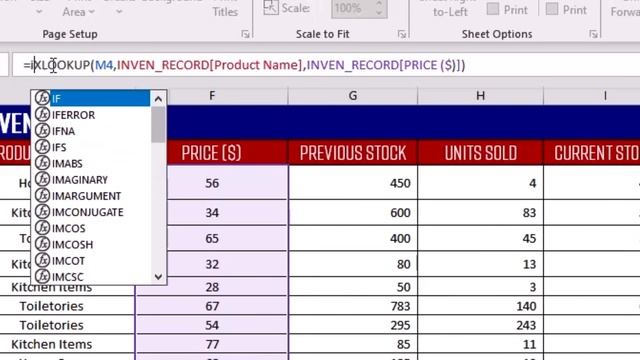Select price cell with value 67
The image size is (640, 360).
(x=212, y=306)
